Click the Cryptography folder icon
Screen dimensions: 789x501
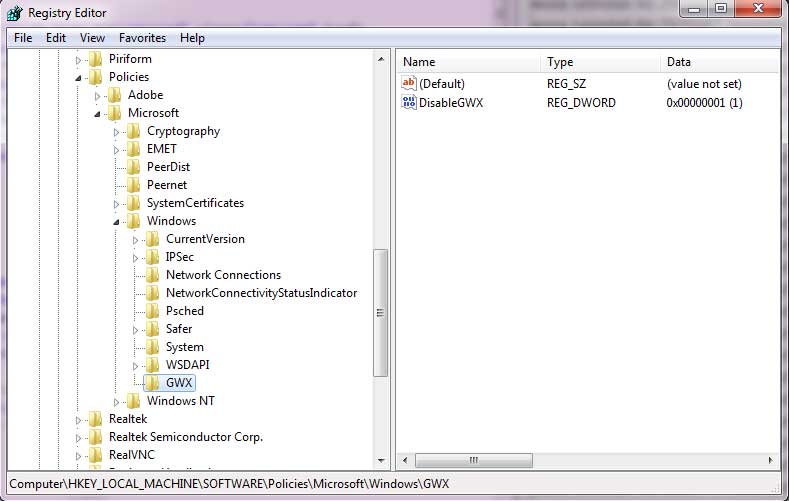[x=134, y=131]
